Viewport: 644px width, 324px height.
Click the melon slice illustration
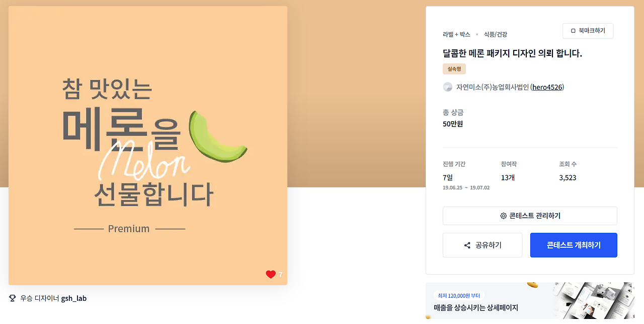(x=217, y=136)
